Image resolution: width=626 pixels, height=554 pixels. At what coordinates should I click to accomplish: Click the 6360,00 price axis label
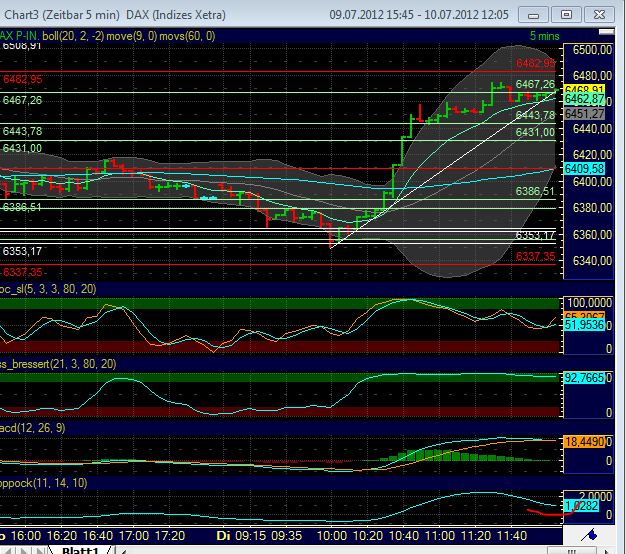592,234
